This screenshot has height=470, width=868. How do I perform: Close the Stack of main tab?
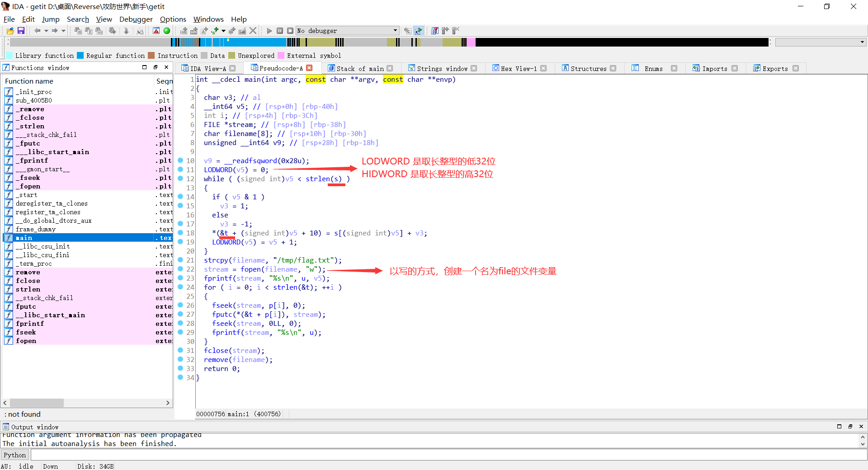pyautogui.click(x=390, y=68)
